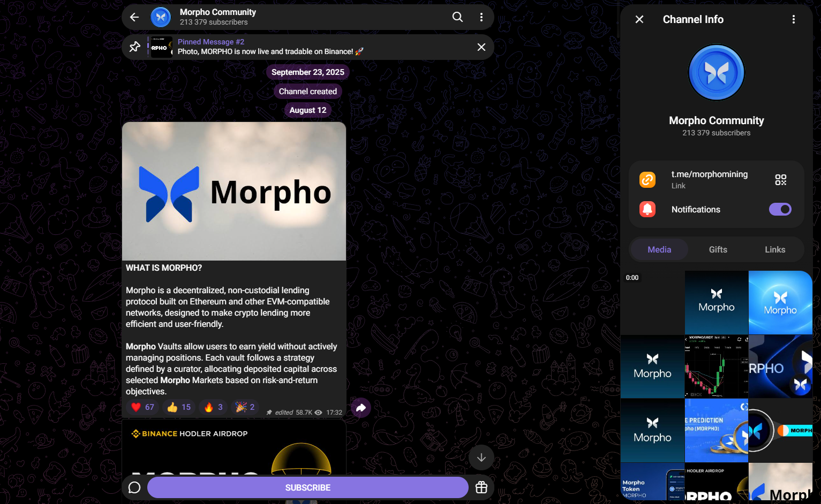React with the thumbs up showing 15
The image size is (821, 504).
179,407
